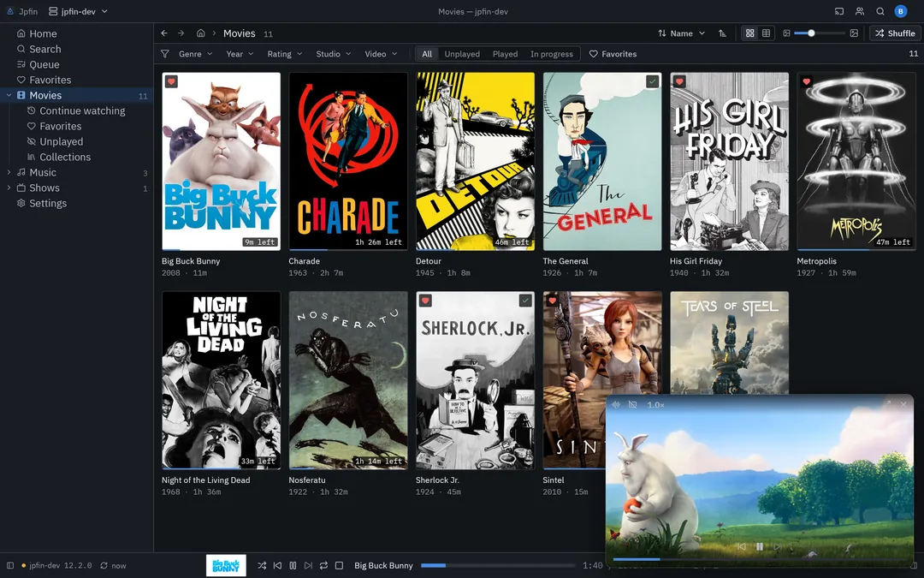Toggle the Favorites filter
Viewport: 924px width, 578px height.
coord(613,54)
